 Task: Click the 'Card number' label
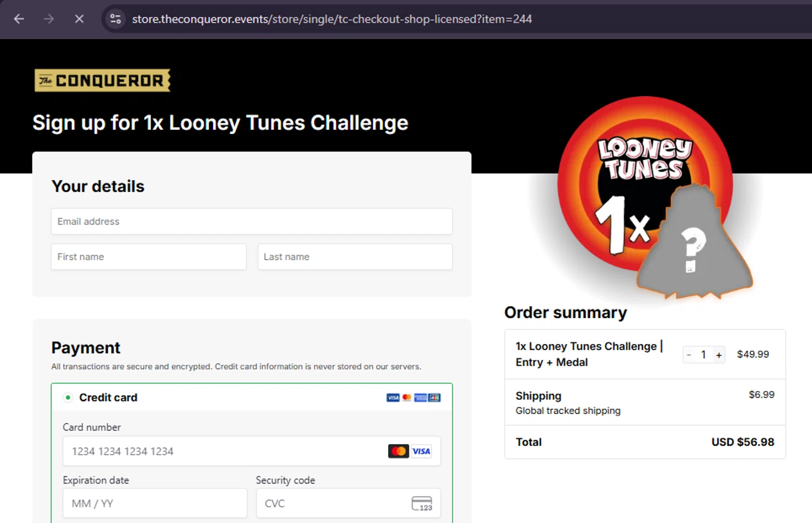tap(91, 427)
